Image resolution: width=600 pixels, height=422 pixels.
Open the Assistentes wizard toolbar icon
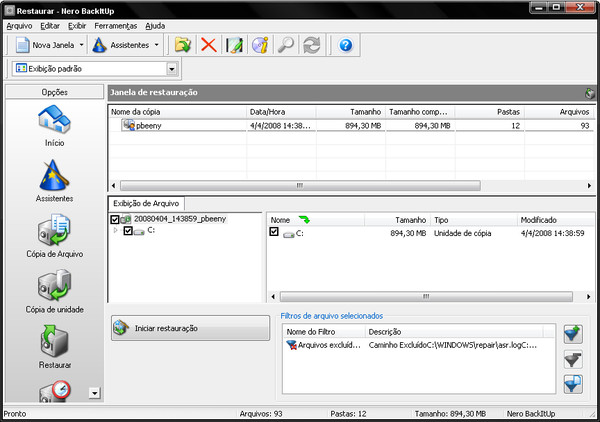(99, 45)
